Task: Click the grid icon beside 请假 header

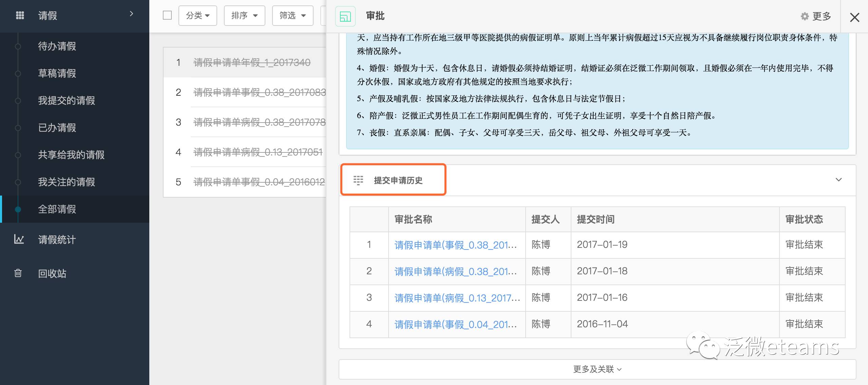Action: point(20,15)
